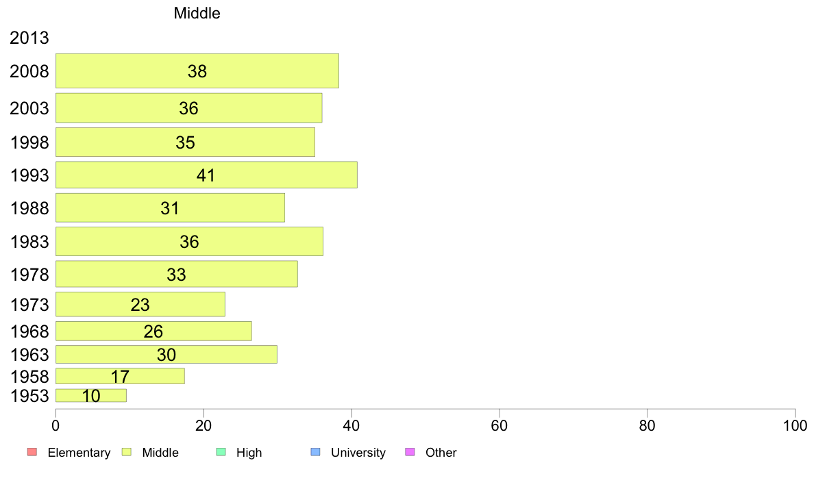Click the 1988 bar showing 31
The image size is (814, 504).
pos(171,208)
